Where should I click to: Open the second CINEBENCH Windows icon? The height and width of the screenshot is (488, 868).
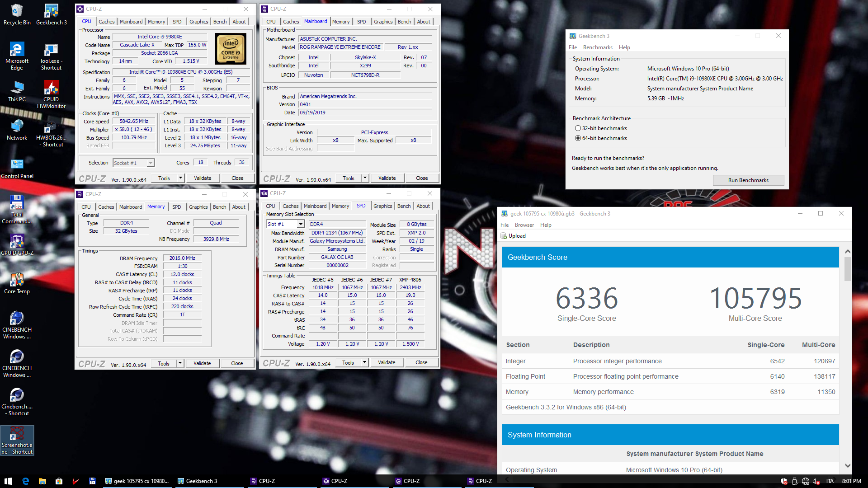coord(17,363)
